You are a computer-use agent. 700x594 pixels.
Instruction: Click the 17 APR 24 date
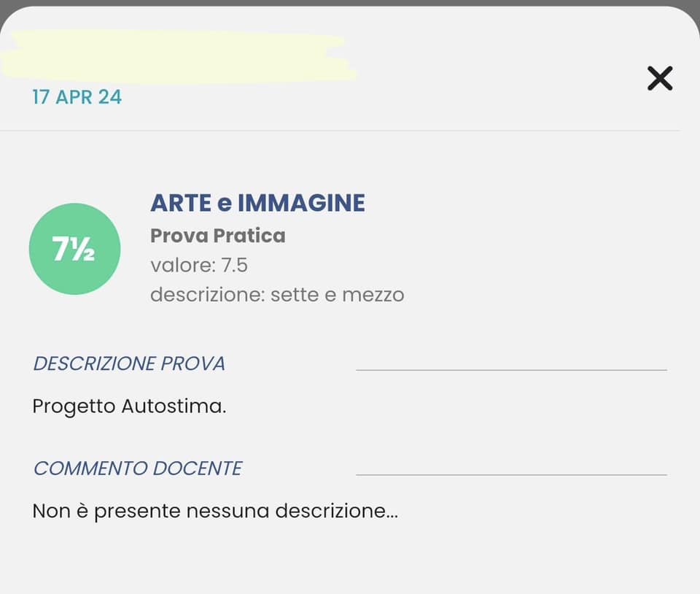click(77, 97)
